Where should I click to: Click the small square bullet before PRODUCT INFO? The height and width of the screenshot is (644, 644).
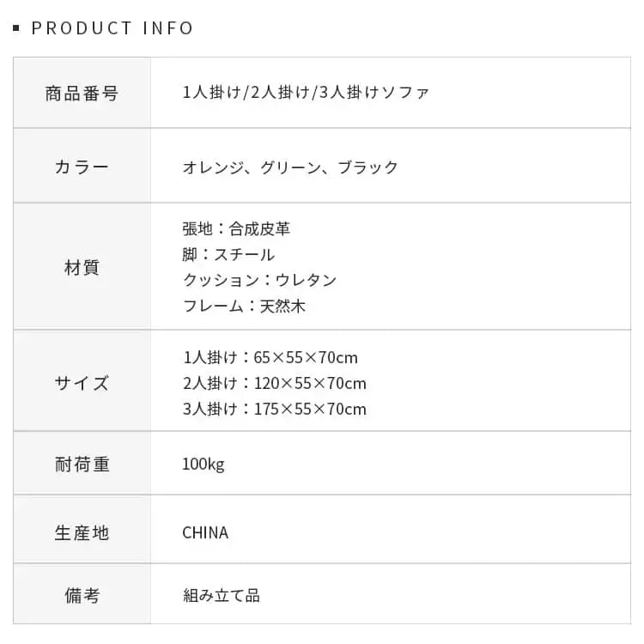click(16, 29)
